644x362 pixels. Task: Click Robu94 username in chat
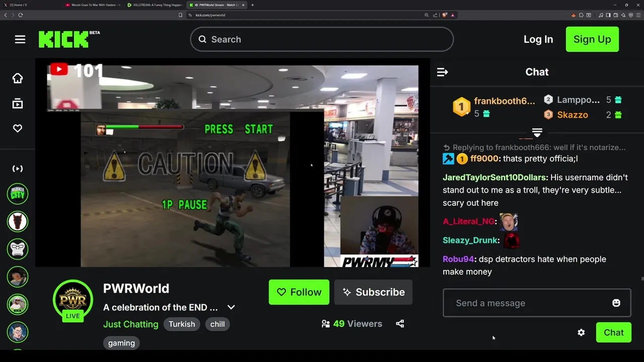[458, 259]
